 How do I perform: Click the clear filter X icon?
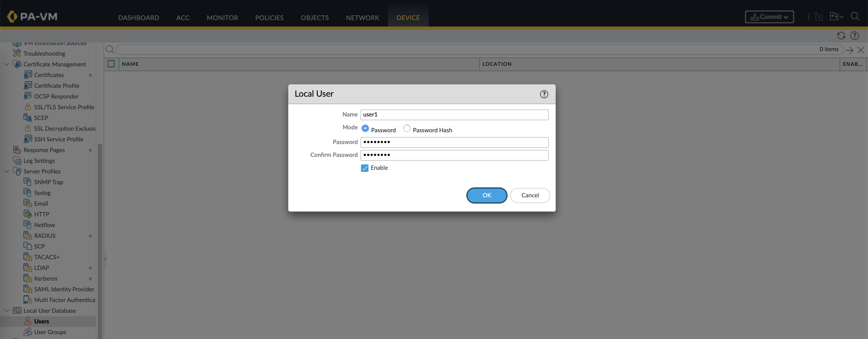[x=861, y=50]
